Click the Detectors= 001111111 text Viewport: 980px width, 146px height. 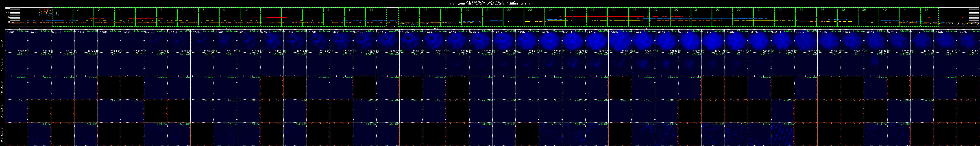[x=521, y=4]
